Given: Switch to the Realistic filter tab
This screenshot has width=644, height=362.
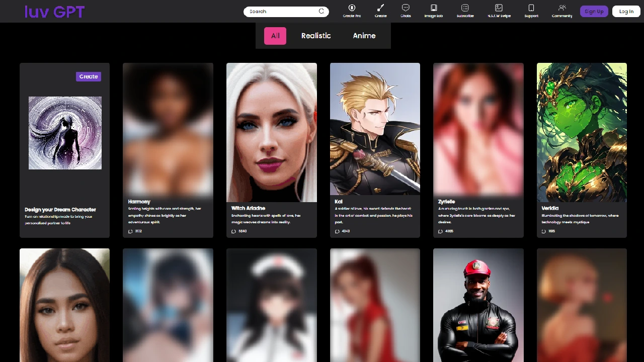Looking at the screenshot, I should (316, 36).
